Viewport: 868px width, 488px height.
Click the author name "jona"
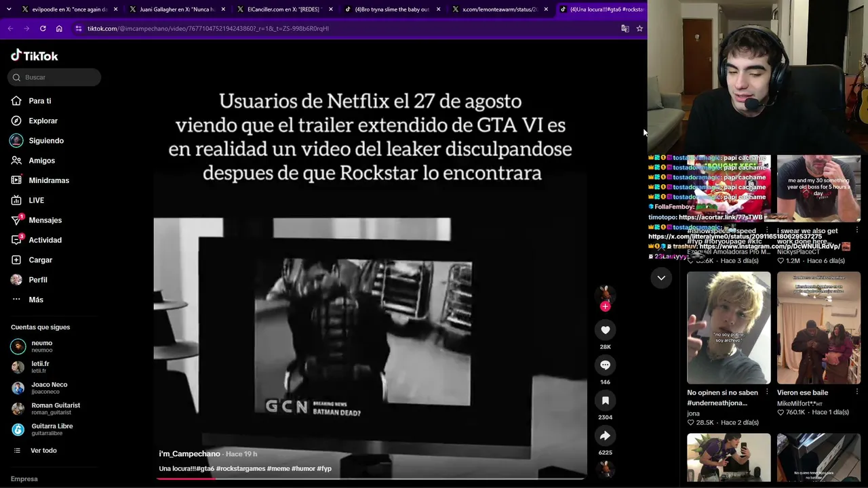point(693,413)
